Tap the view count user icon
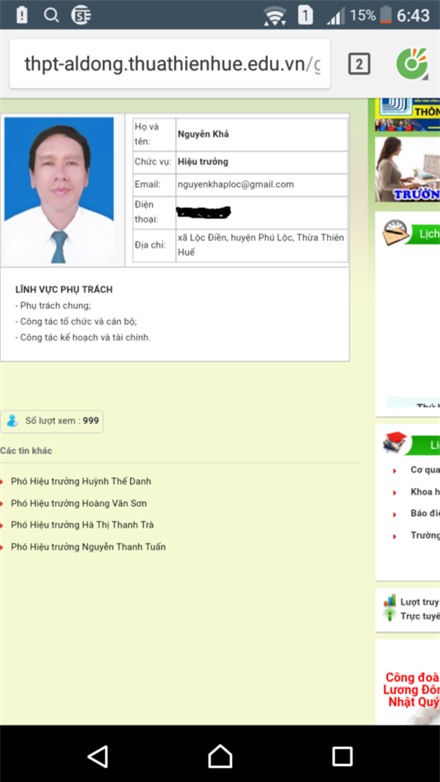The image size is (440, 782). [x=12, y=421]
